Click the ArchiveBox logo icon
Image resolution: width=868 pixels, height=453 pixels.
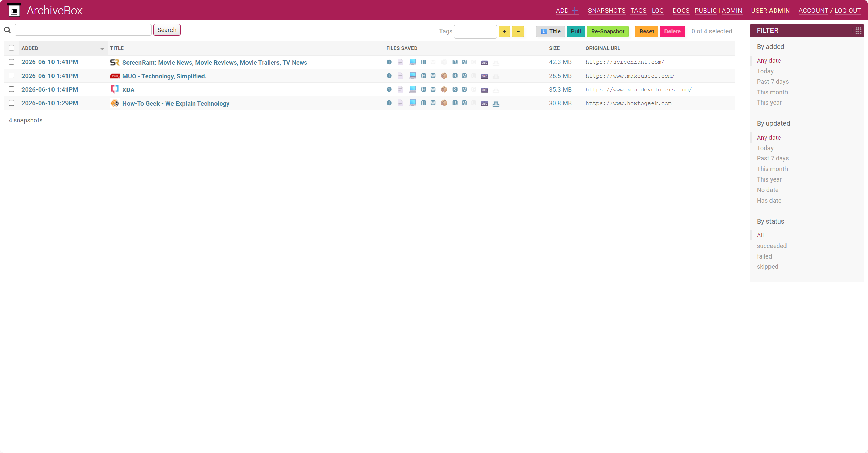(x=14, y=10)
